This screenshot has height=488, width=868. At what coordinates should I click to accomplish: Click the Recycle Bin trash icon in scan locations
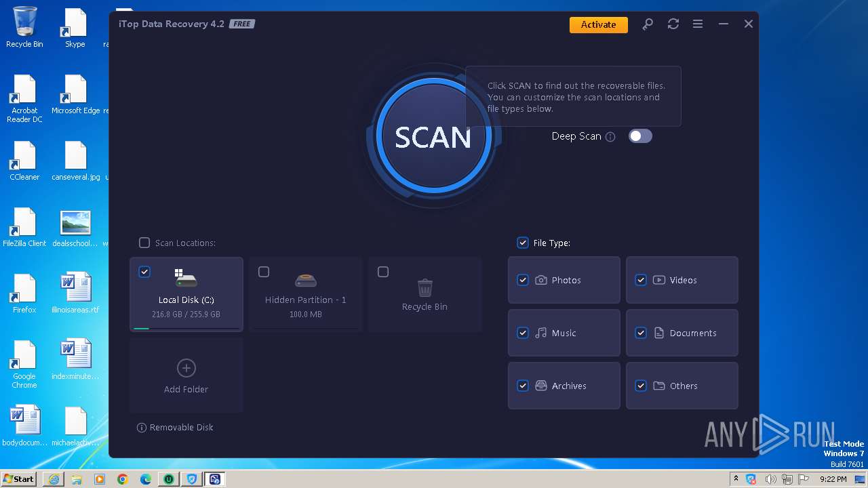click(x=425, y=287)
